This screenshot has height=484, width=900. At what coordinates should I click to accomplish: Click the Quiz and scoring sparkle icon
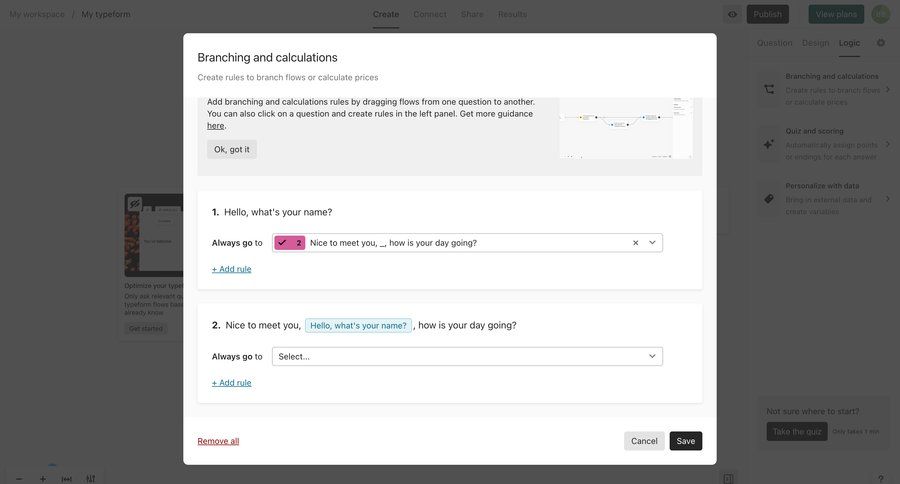[x=769, y=144]
